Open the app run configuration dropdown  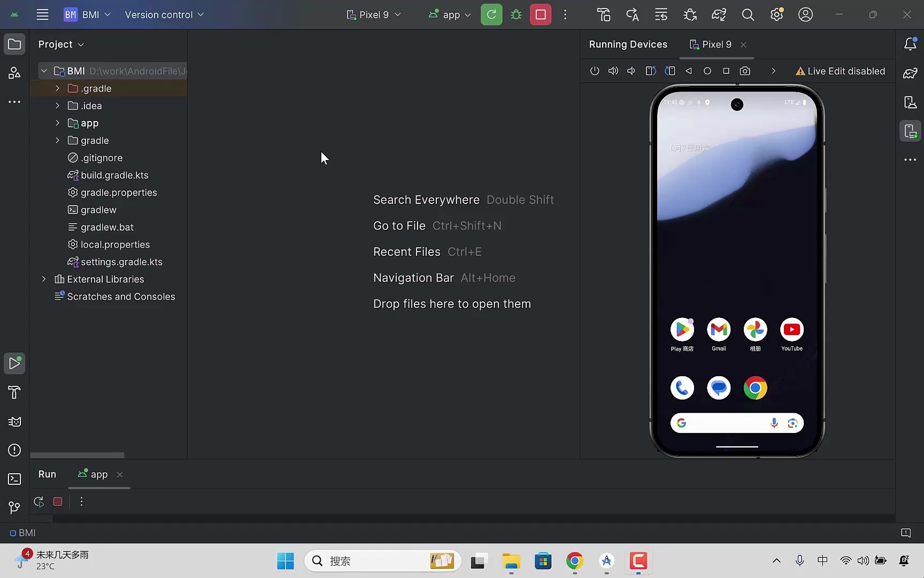click(450, 14)
